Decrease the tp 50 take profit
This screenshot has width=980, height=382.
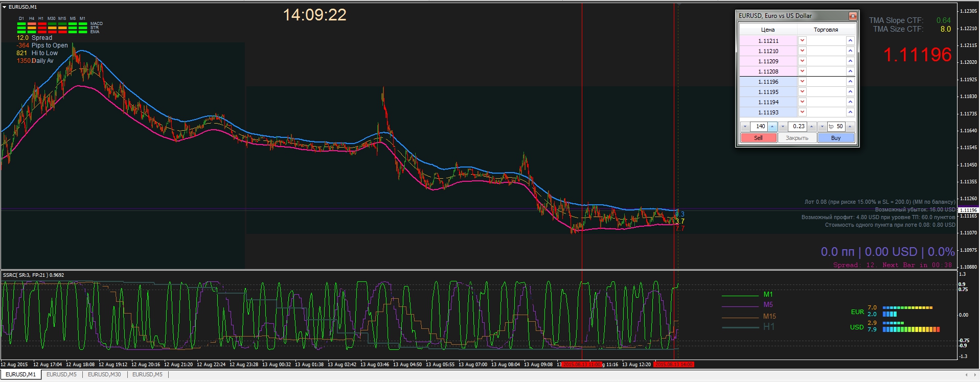pos(822,127)
